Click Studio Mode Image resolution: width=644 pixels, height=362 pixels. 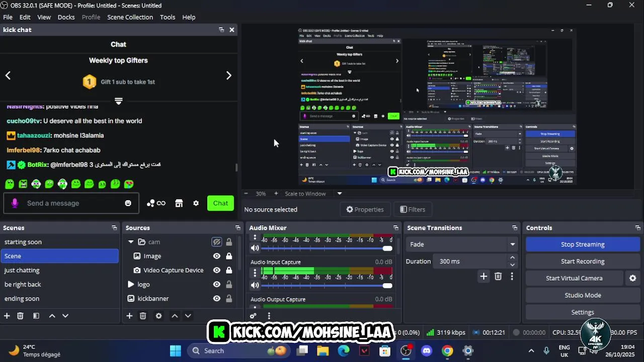(583, 295)
